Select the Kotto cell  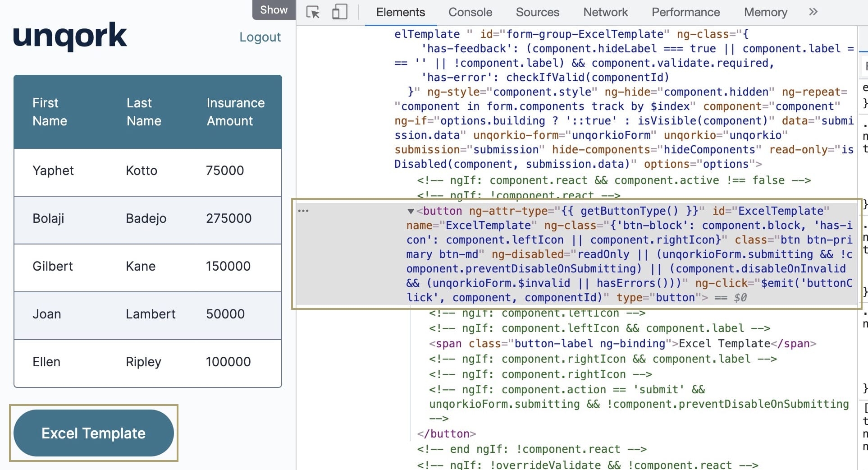(142, 170)
